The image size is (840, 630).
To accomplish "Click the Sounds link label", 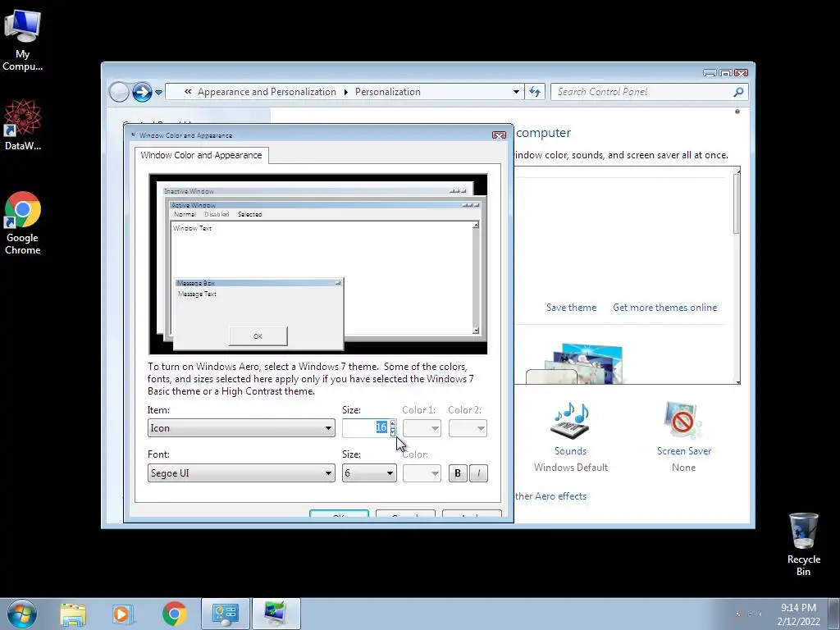I will tap(571, 451).
